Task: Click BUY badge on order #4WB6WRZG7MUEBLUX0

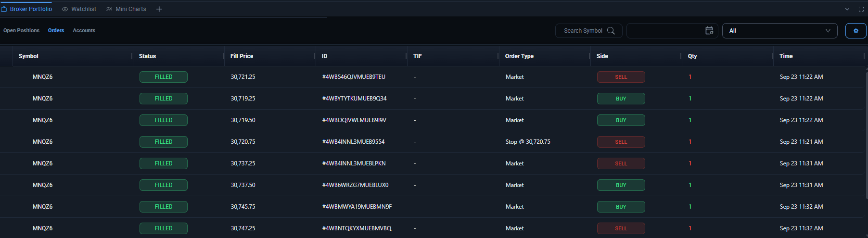Action: point(621,185)
